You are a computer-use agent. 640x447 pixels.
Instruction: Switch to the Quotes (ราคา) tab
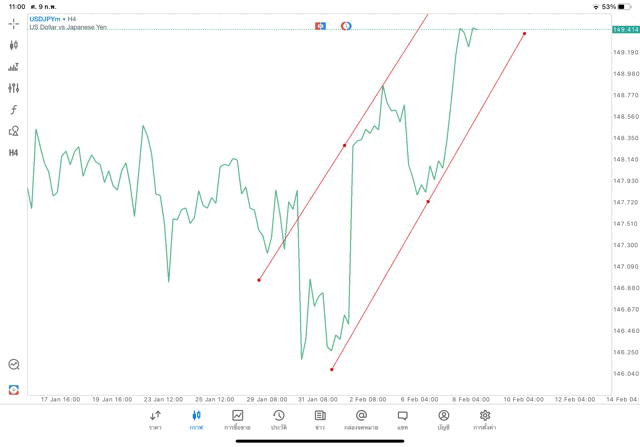point(155,420)
